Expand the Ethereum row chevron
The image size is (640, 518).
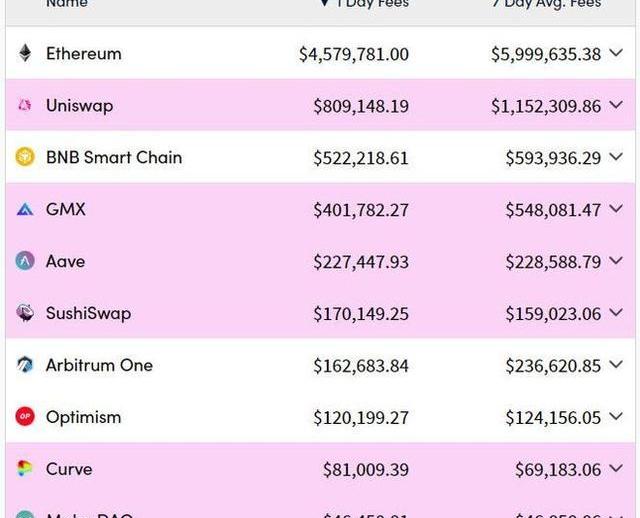[616, 54]
